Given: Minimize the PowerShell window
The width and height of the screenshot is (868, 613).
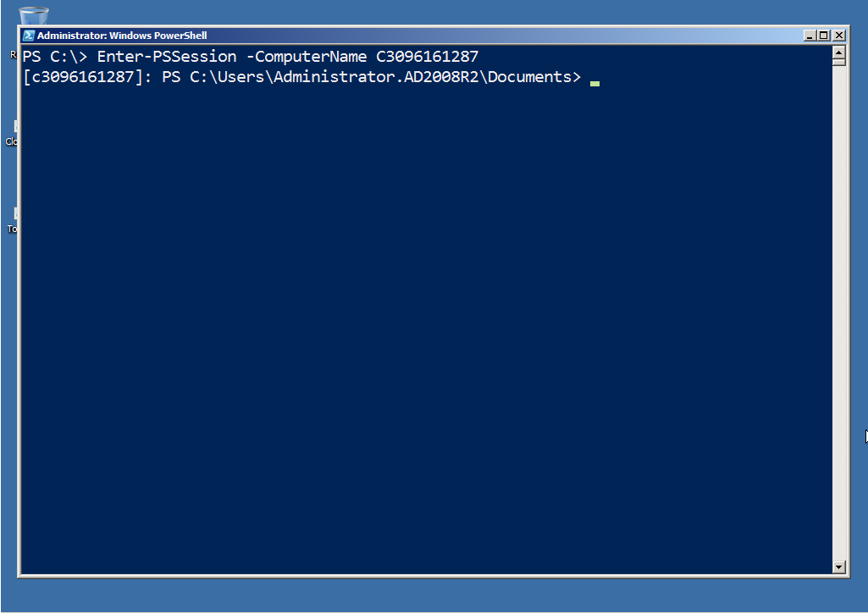Looking at the screenshot, I should click(x=811, y=36).
